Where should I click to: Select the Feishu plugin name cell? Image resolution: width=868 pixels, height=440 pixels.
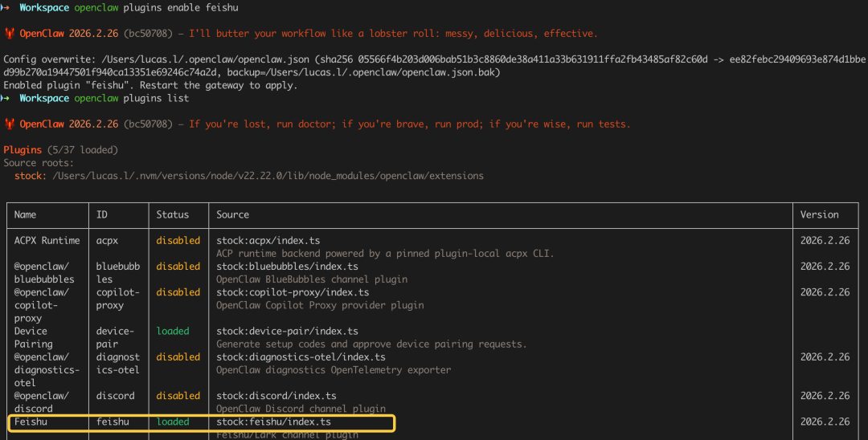[x=31, y=422]
